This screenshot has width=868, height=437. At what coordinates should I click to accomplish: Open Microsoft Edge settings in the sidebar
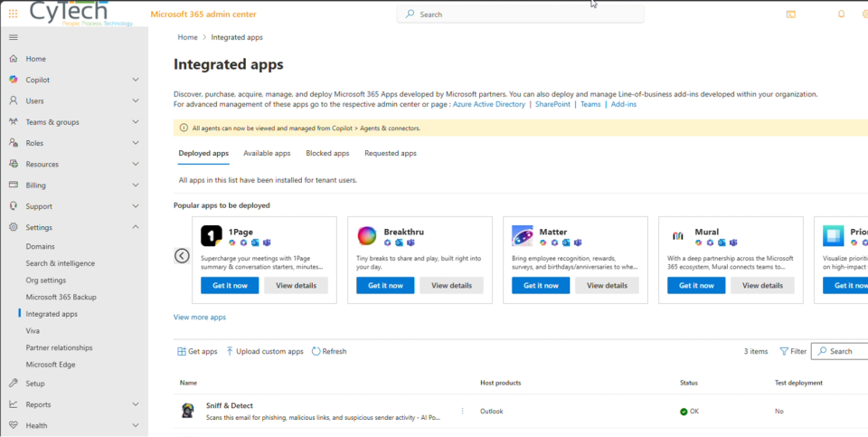click(51, 365)
